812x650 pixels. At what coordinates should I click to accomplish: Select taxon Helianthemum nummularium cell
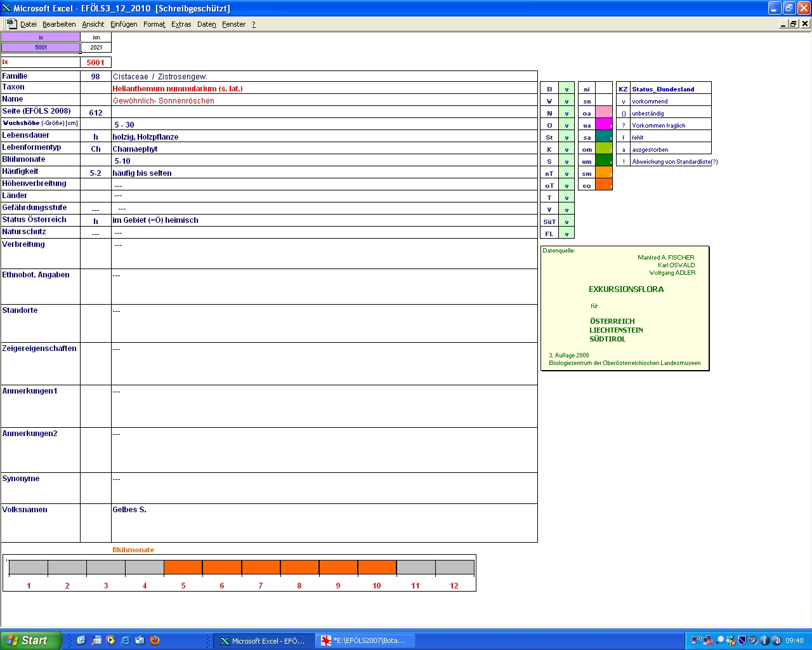[x=324, y=88]
